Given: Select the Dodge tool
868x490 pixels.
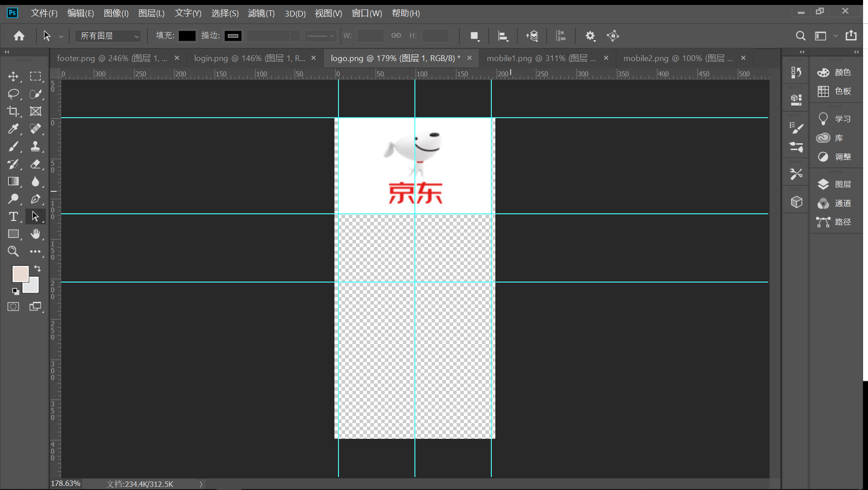Looking at the screenshot, I should pos(13,199).
